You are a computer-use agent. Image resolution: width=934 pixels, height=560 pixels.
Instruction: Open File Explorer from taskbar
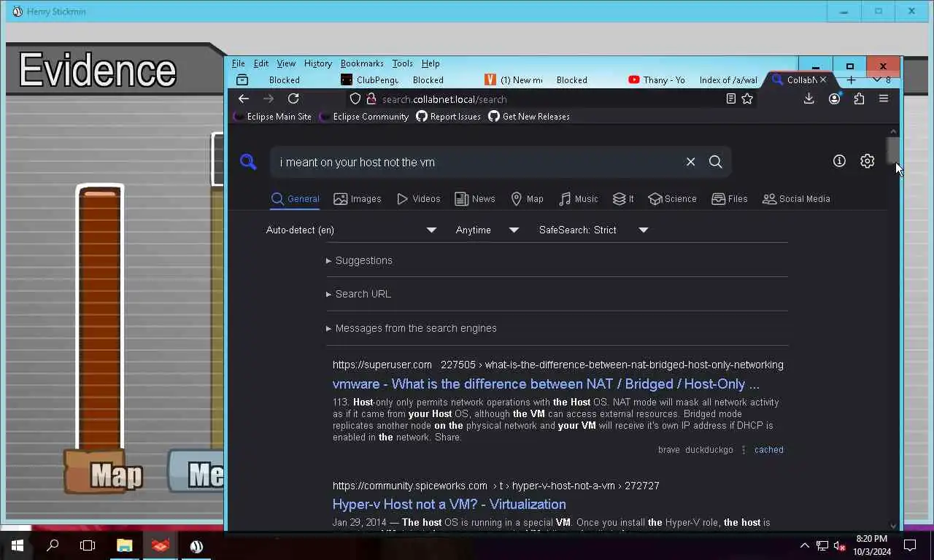tap(124, 545)
